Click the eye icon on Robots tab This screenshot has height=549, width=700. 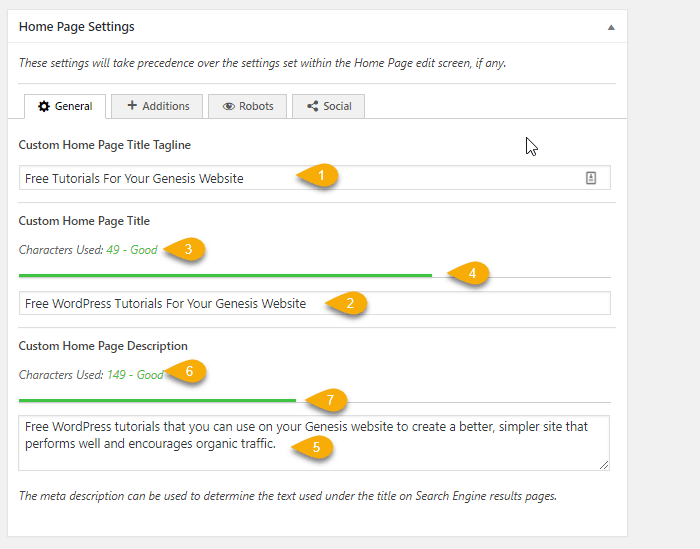point(229,106)
